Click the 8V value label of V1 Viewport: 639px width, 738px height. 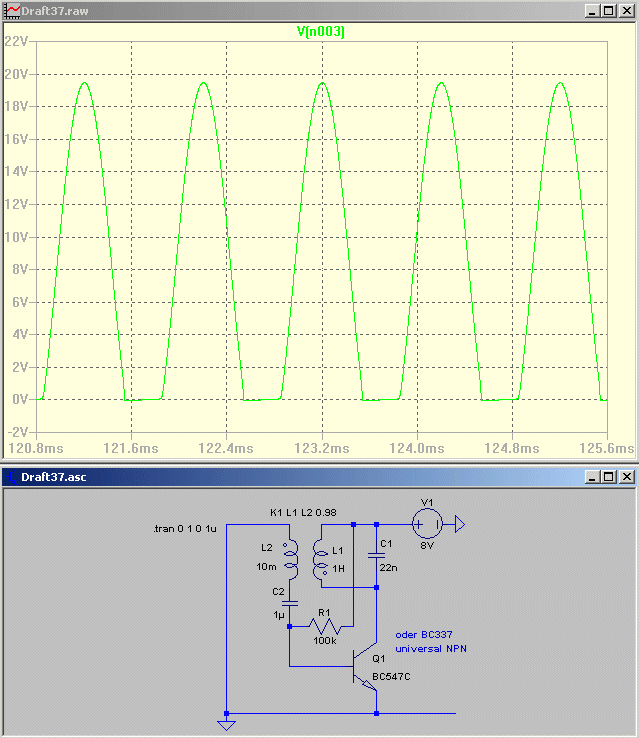pos(427,545)
